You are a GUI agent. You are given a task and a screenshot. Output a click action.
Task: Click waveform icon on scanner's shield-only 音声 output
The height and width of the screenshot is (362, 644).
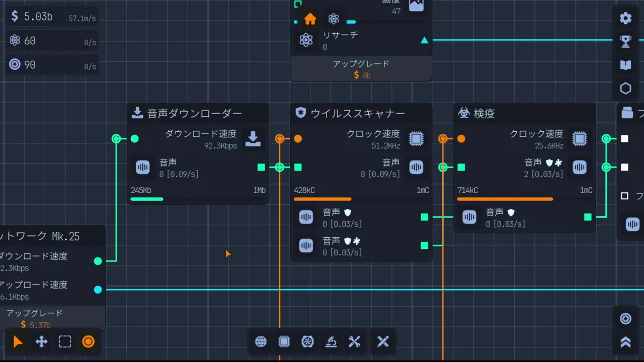pos(306,217)
